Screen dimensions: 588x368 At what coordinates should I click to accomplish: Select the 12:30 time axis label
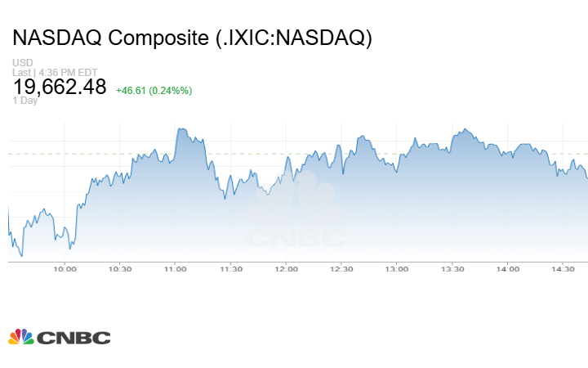tap(341, 269)
